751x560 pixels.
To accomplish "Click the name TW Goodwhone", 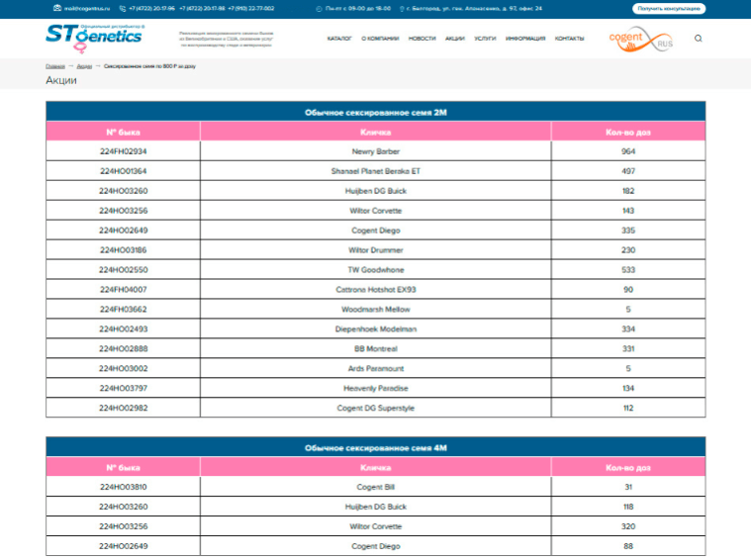I will tap(376, 270).
